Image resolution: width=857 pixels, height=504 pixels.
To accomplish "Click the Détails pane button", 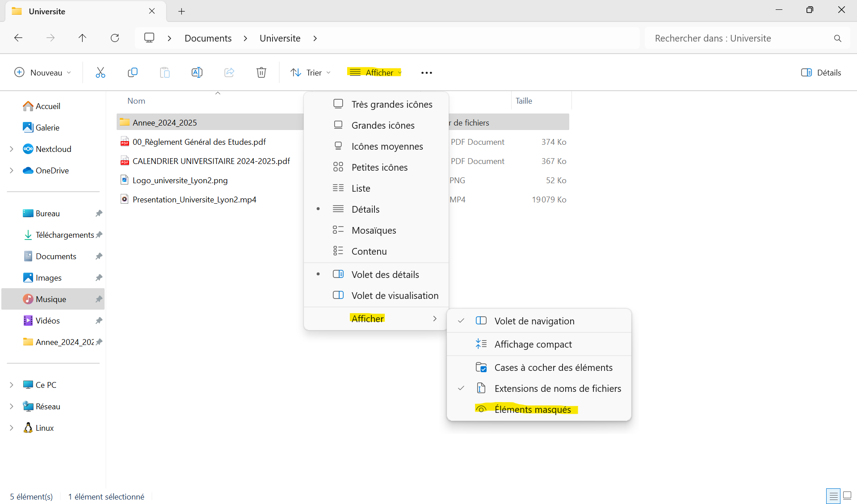I will [x=821, y=72].
